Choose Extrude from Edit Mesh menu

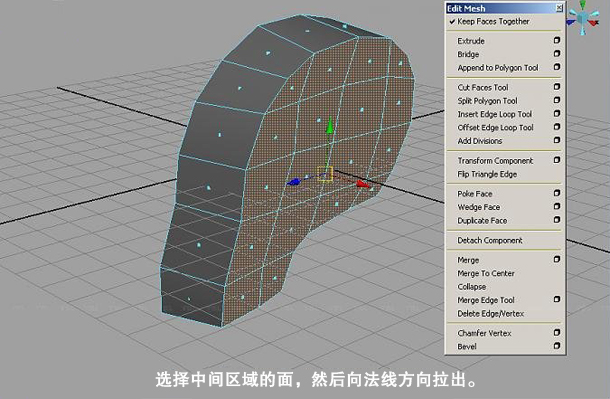[471, 41]
